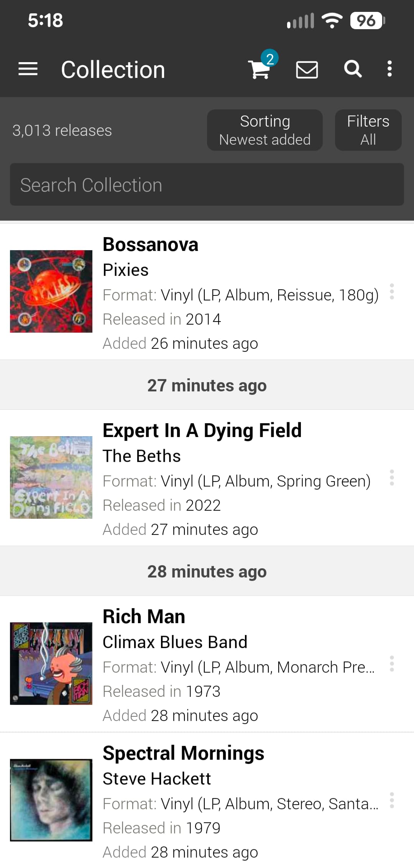Screen dimensions: 414x868
Task: Tap The Beths album cover thumbnail
Action: pos(51,477)
